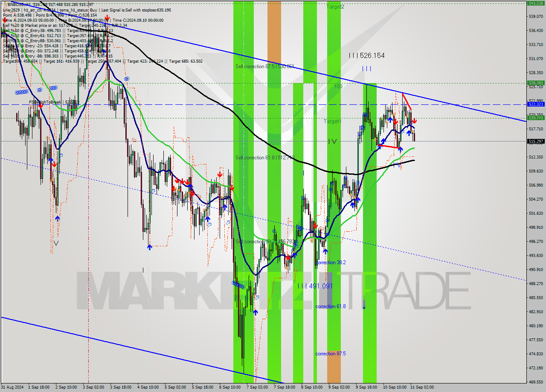Select 'Sell correction 87.5 | 530.061' label
The height and width of the screenshot is (392, 546).
click(x=265, y=66)
